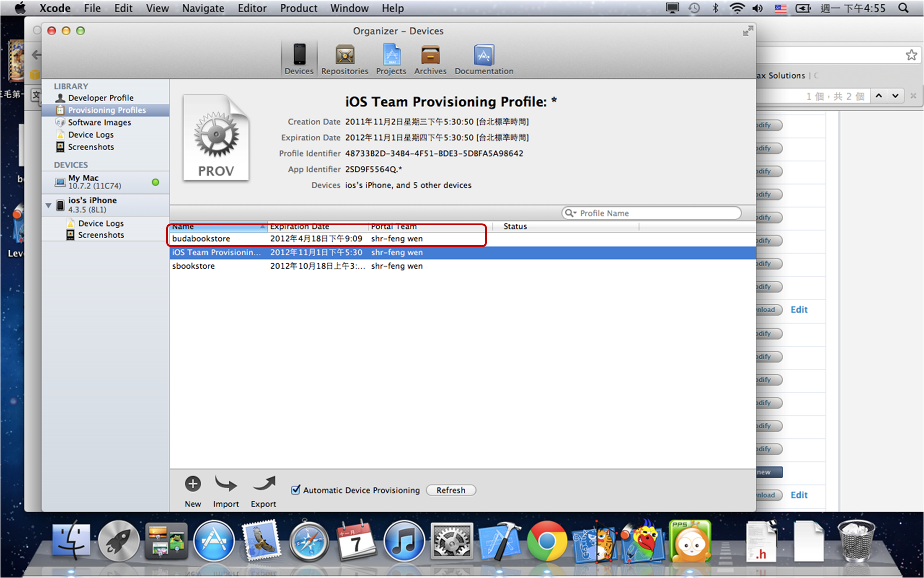Viewport: 924px width, 578px height.
Task: Sort by the Name column header
Action: point(219,227)
